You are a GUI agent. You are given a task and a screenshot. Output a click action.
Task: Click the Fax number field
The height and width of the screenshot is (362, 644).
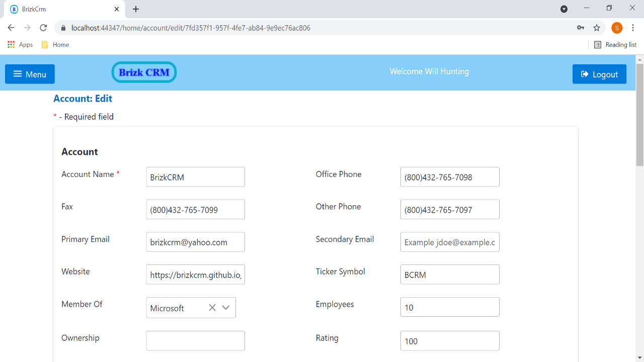pos(195,210)
